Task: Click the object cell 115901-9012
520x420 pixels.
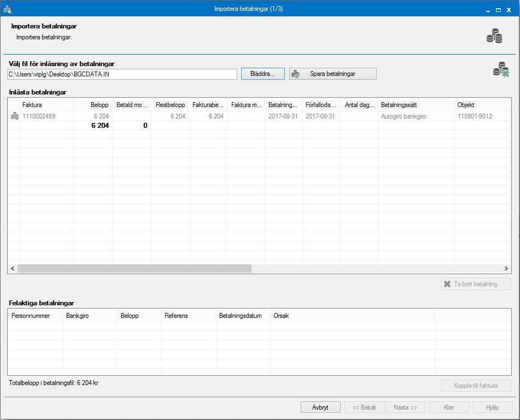Action: pos(482,116)
